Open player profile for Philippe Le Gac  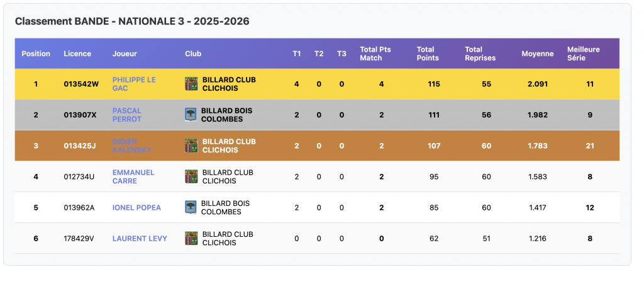(x=133, y=84)
